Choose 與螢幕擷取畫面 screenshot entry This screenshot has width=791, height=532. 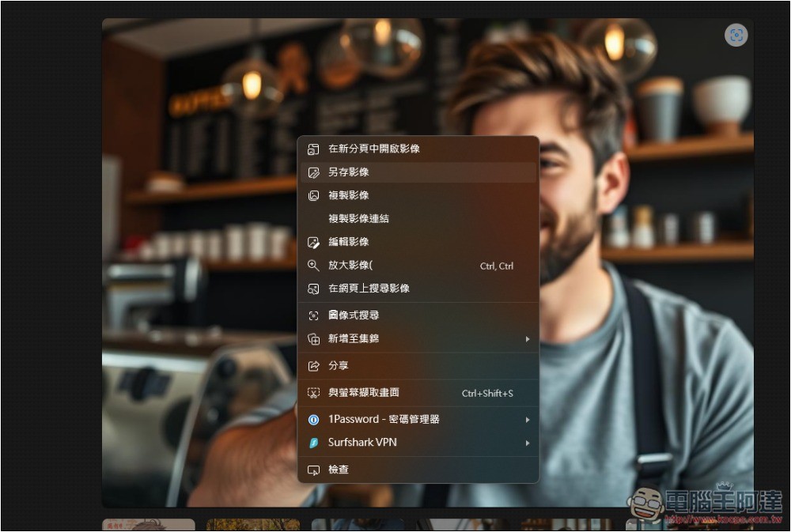point(418,392)
